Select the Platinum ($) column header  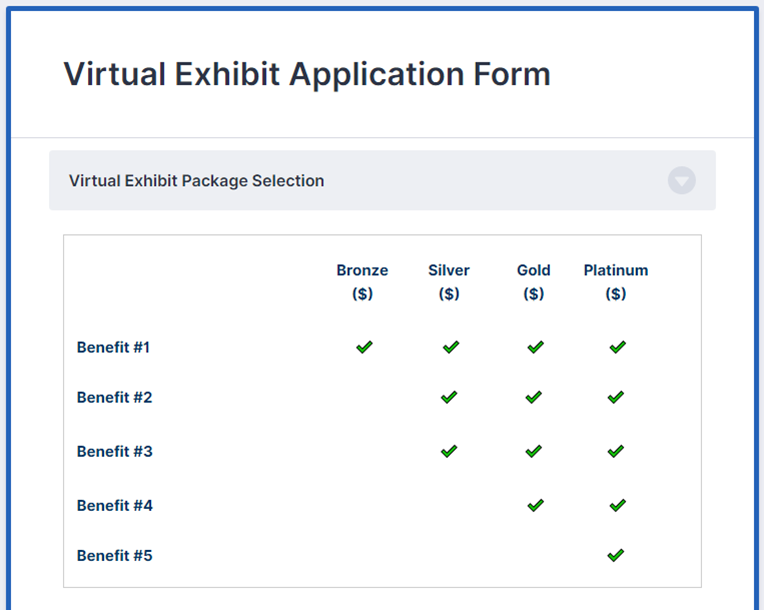616,282
